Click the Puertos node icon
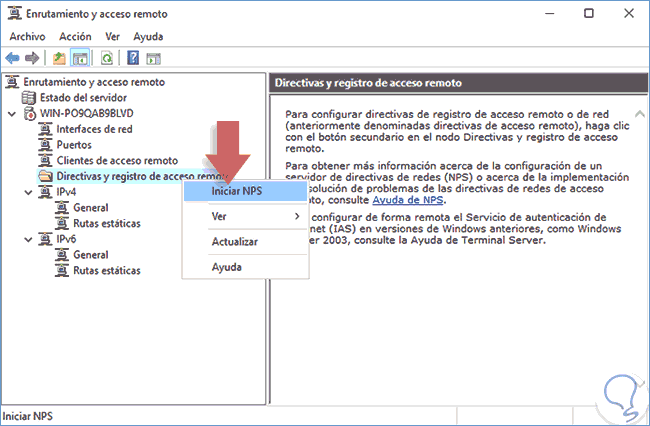650x426 pixels. tap(45, 145)
